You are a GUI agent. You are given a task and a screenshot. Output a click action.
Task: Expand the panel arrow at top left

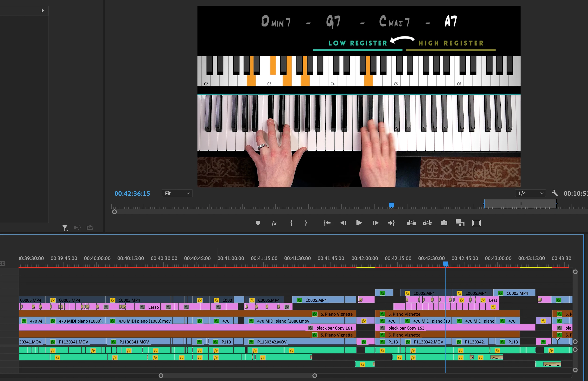pos(42,11)
